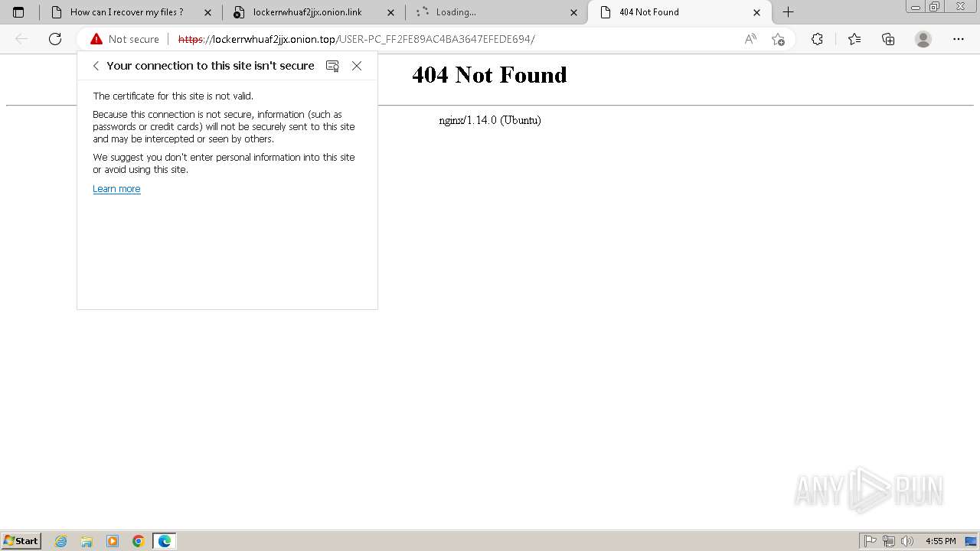Click the Not secure warning indicator
The height and width of the screenshot is (551, 980).
(x=125, y=39)
